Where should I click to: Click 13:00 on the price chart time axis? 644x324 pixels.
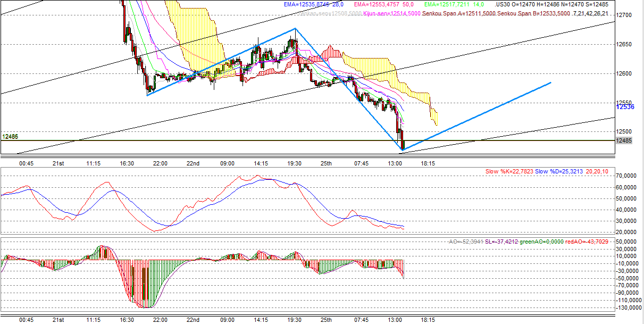pyautogui.click(x=395, y=163)
